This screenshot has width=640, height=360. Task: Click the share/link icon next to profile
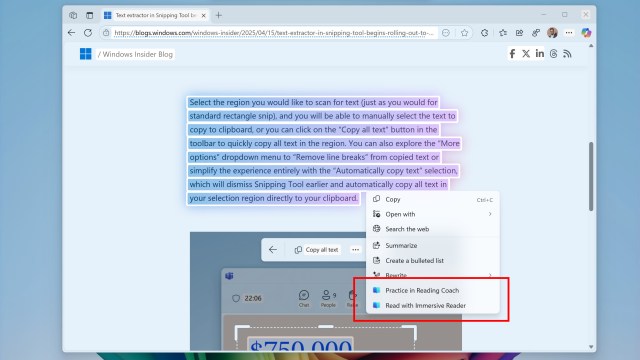536,33
